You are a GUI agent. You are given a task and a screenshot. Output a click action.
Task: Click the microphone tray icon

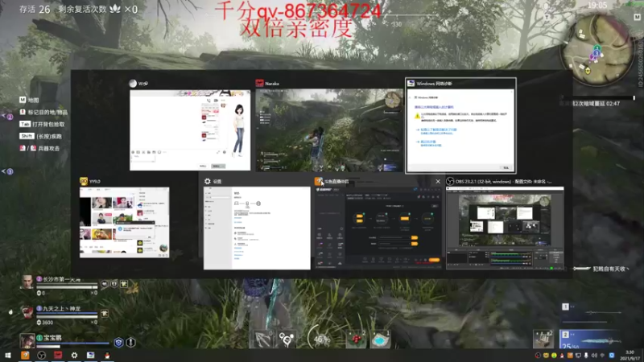(x=586, y=356)
